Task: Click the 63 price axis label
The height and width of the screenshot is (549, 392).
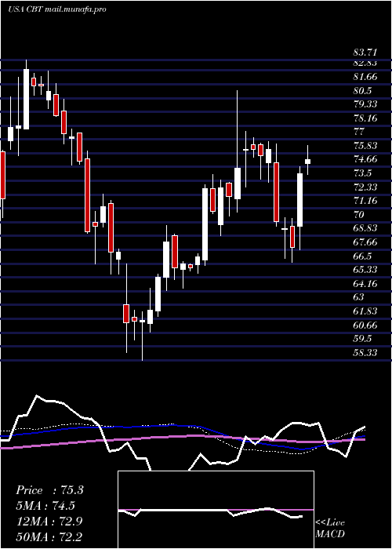Action: pos(359,297)
